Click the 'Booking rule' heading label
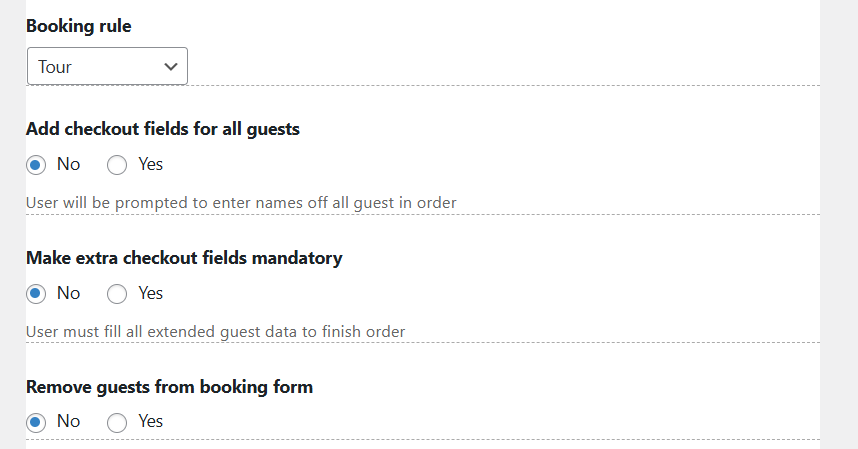The height and width of the screenshot is (449, 858). pos(78,26)
